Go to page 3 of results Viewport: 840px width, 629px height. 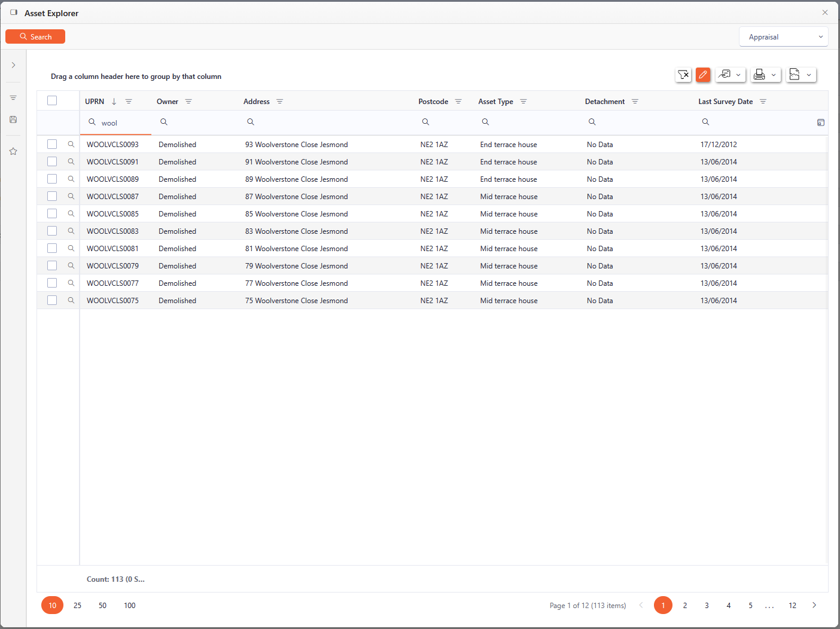707,606
